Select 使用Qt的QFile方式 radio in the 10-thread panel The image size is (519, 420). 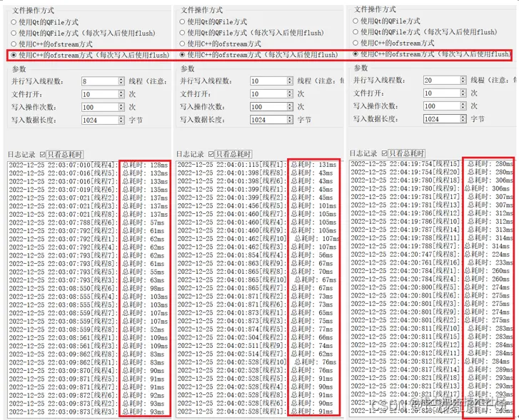click(x=182, y=22)
